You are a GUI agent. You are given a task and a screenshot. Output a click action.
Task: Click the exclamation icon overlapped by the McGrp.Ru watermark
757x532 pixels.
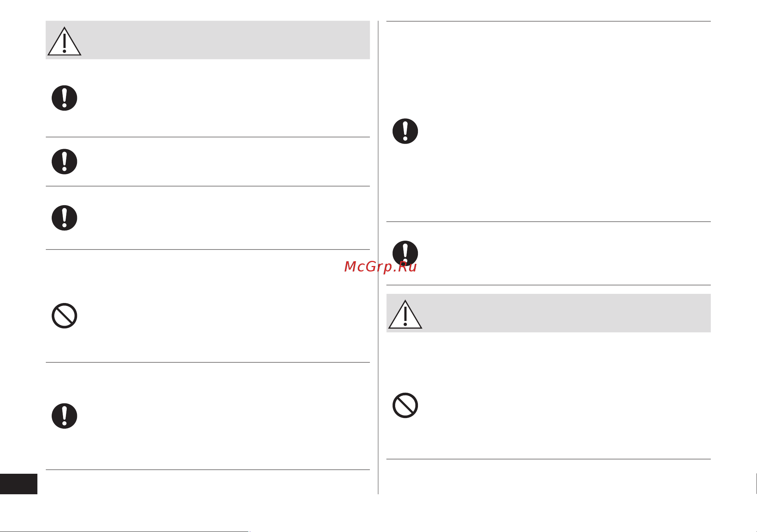point(405,253)
